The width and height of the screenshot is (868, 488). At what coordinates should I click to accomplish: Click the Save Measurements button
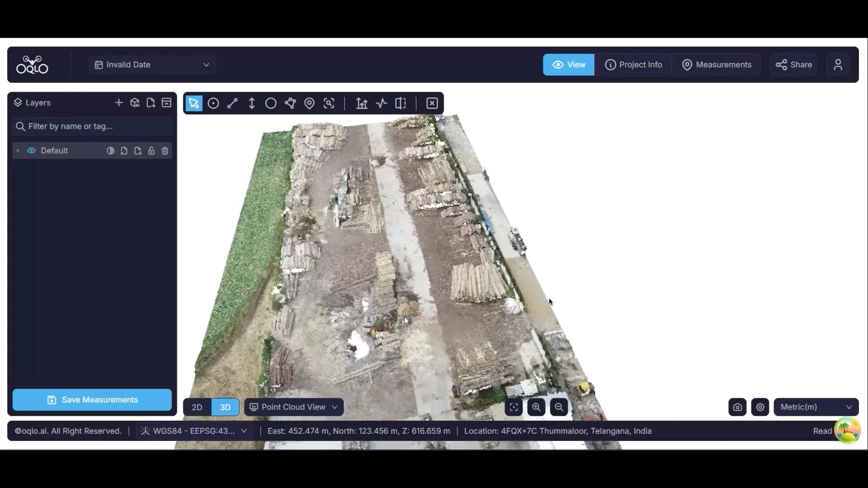[92, 400]
